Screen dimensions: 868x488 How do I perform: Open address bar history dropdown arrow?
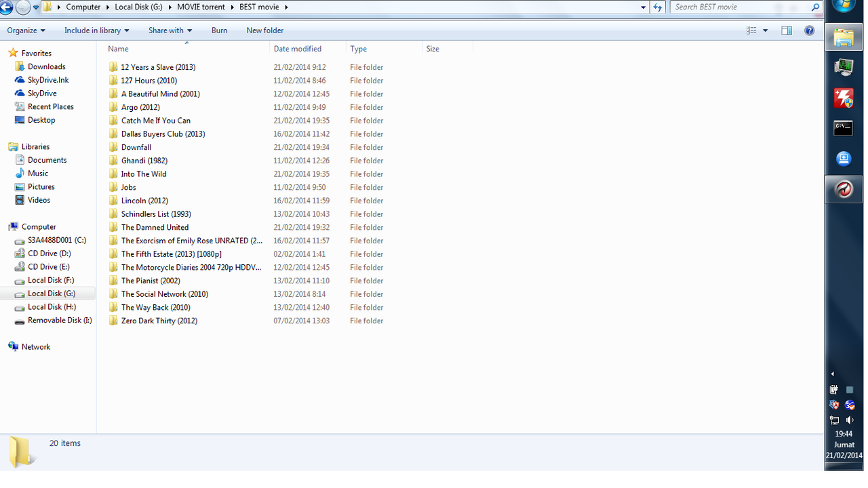tap(644, 7)
